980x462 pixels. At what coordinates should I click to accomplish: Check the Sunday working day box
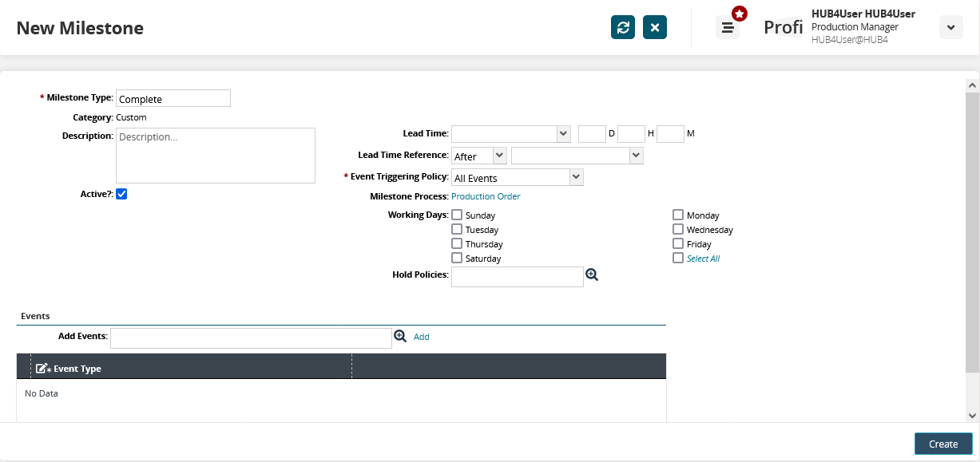pos(457,215)
